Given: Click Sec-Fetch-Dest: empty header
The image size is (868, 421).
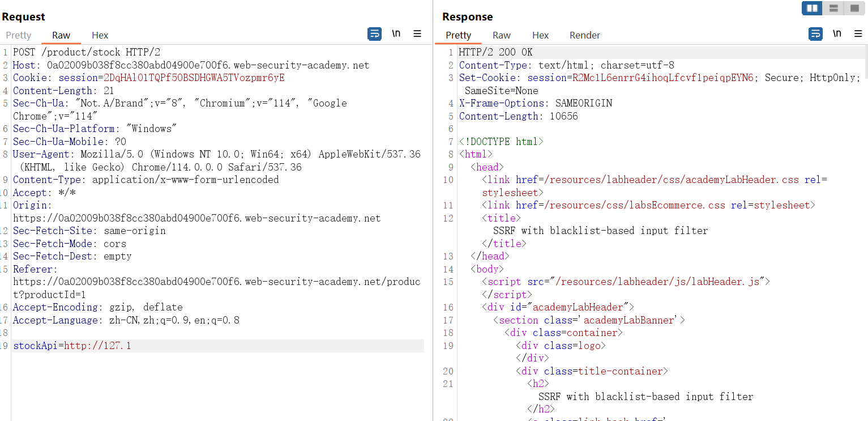Looking at the screenshot, I should click(72, 256).
